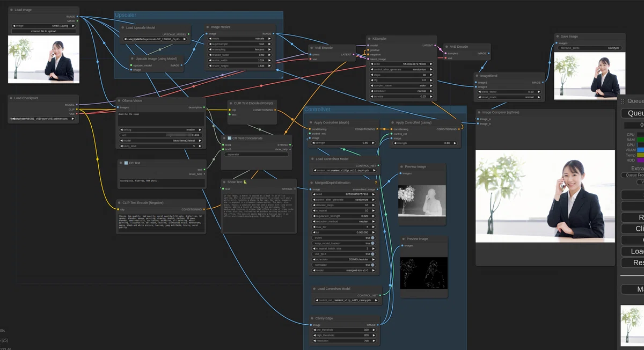Collapse the Load Upscale Model node
Image resolution: width=644 pixels, height=350 pixels.
pyautogui.click(x=123, y=27)
